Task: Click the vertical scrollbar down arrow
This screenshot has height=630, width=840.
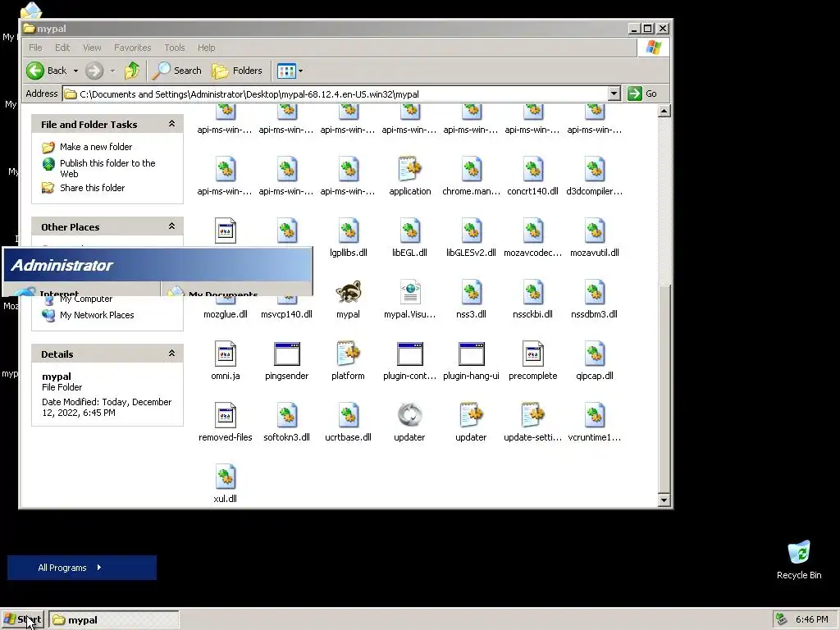Action: pyautogui.click(x=664, y=500)
